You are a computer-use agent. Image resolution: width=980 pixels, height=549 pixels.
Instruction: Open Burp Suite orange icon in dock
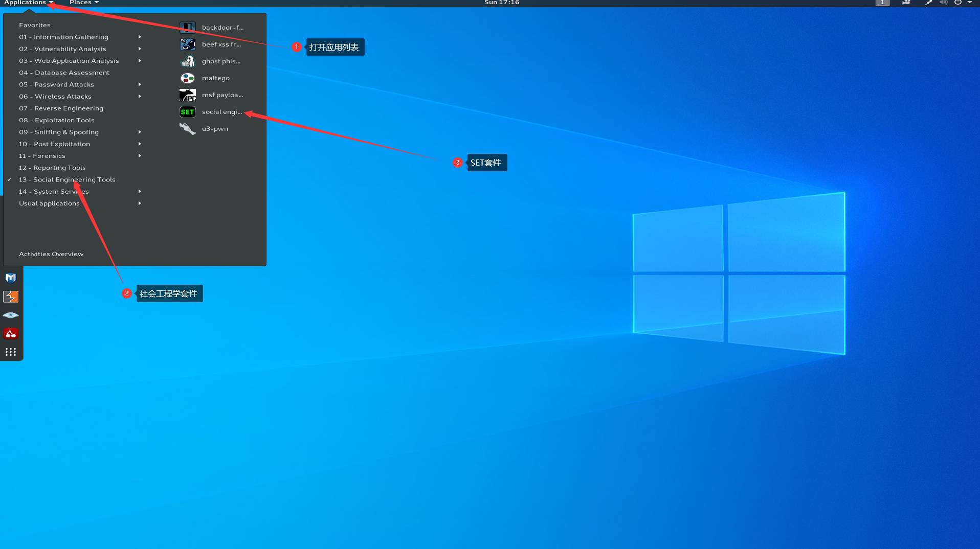click(11, 296)
